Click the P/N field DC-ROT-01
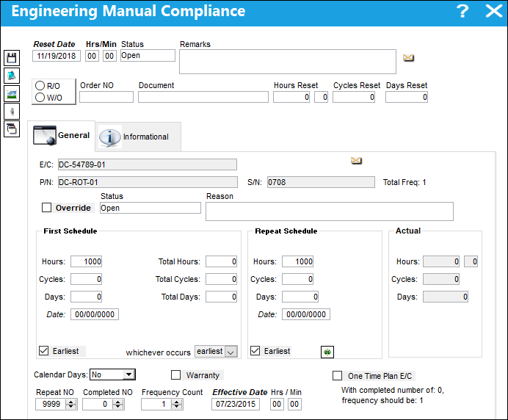This screenshot has width=508, height=420. (x=148, y=182)
